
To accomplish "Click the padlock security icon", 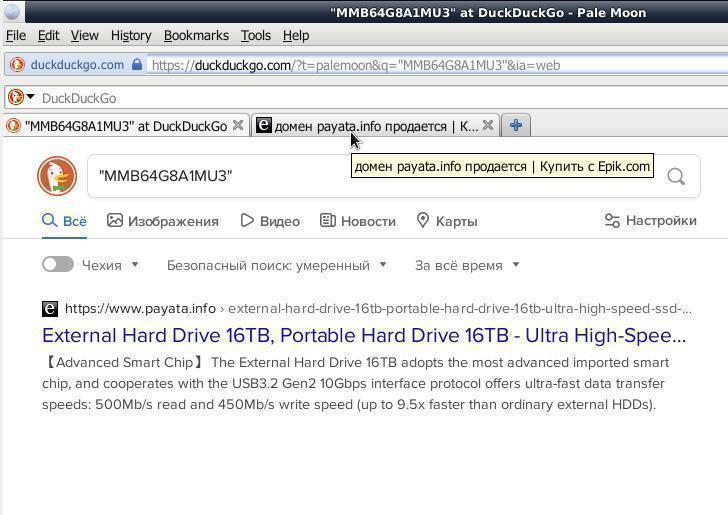I will click(136, 64).
